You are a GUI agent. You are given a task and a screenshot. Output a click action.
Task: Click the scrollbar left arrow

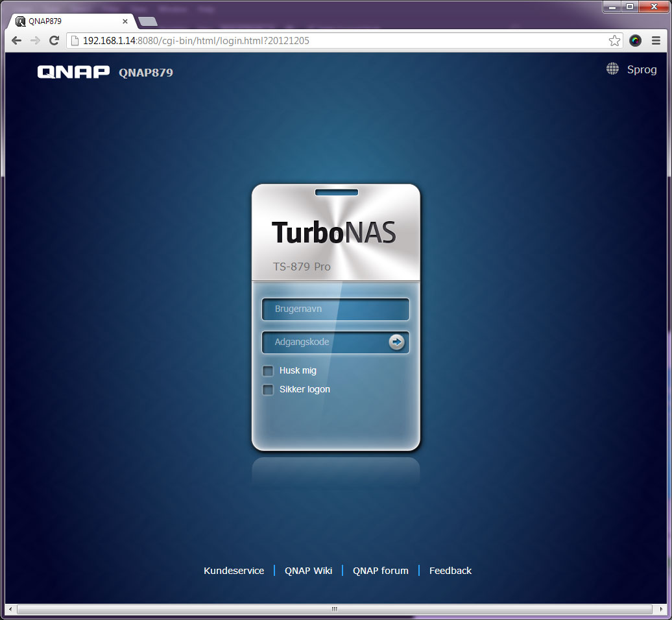click(x=10, y=609)
